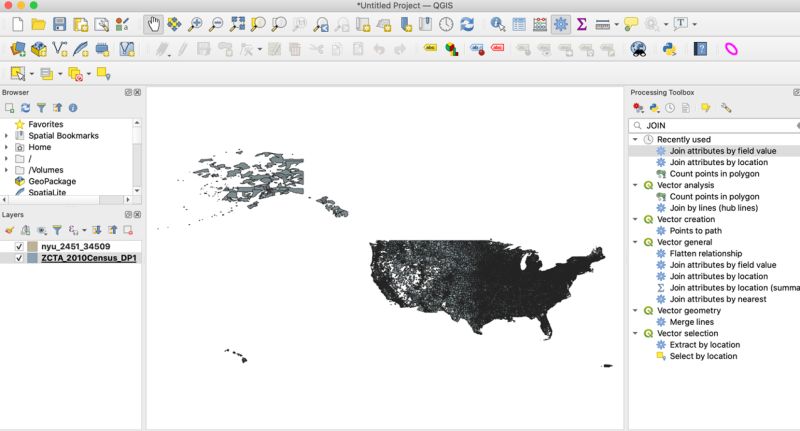This screenshot has height=431, width=800.
Task: Open the Text Annotation dropdown arrow
Action: pos(694,24)
